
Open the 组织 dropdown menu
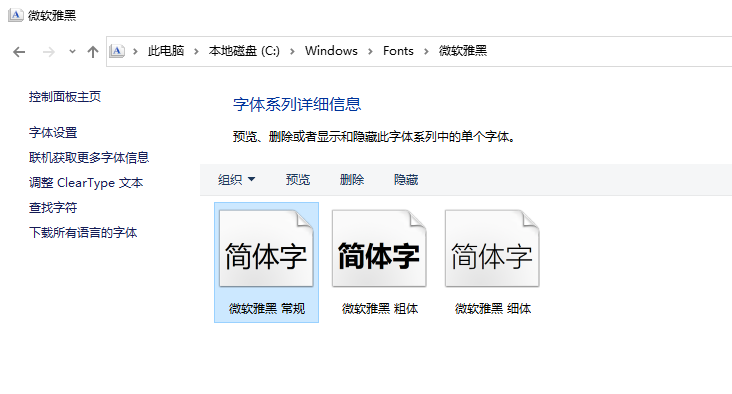click(x=237, y=180)
